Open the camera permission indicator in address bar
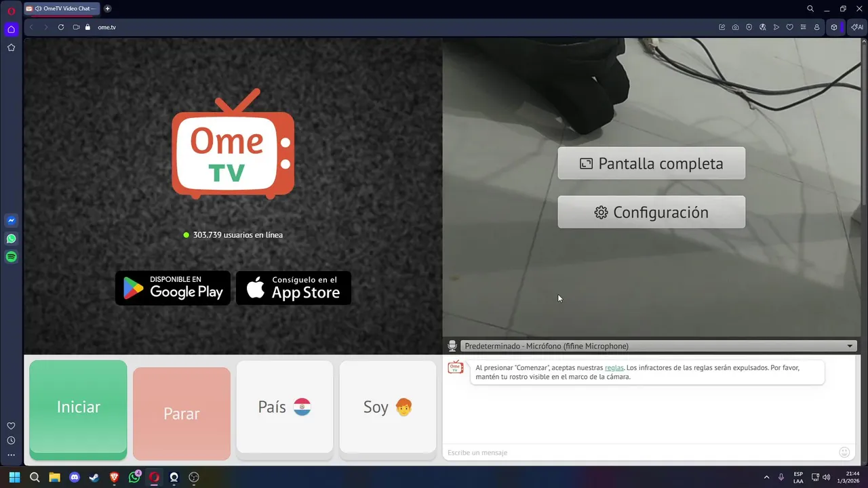Viewport: 868px width, 488px height. coord(76,27)
